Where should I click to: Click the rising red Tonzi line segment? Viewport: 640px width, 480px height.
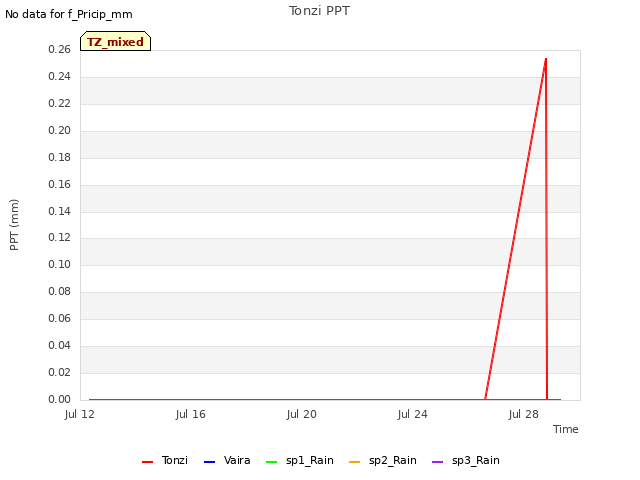(516, 229)
